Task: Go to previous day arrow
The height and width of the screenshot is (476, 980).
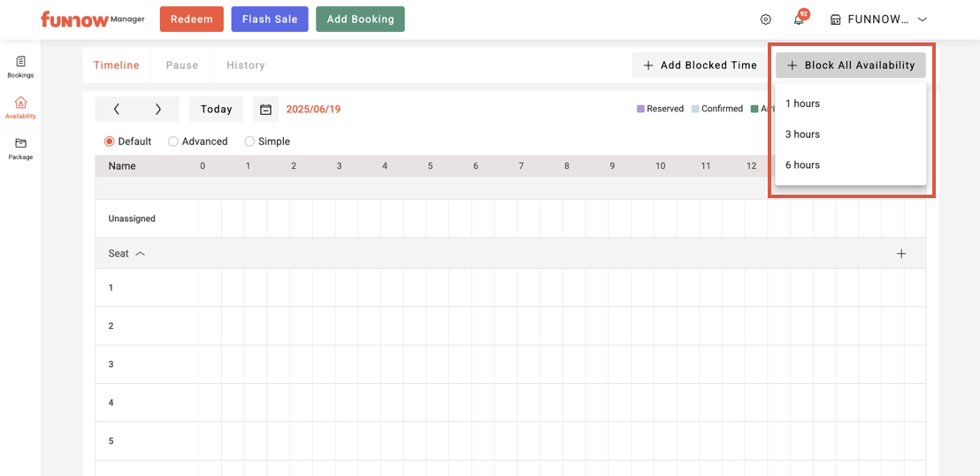Action: (117, 110)
